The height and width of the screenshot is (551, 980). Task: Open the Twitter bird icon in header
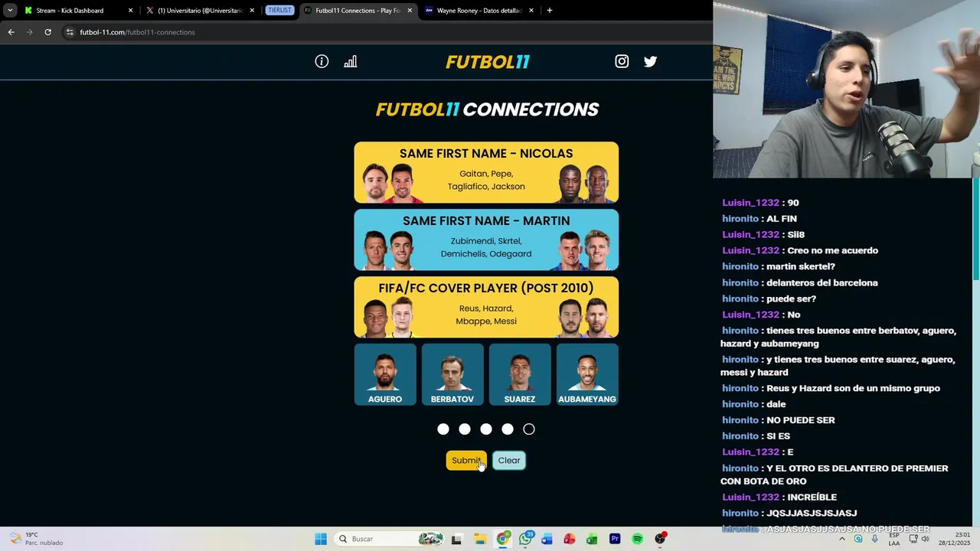tap(650, 61)
